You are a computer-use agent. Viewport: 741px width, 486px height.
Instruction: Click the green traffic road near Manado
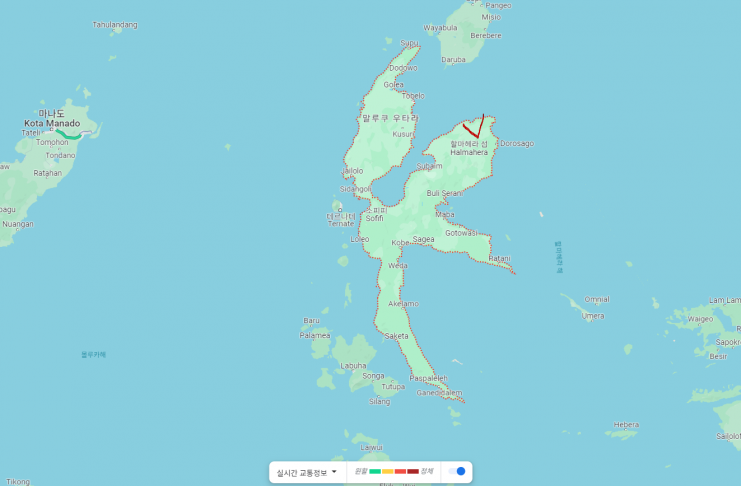[68, 134]
